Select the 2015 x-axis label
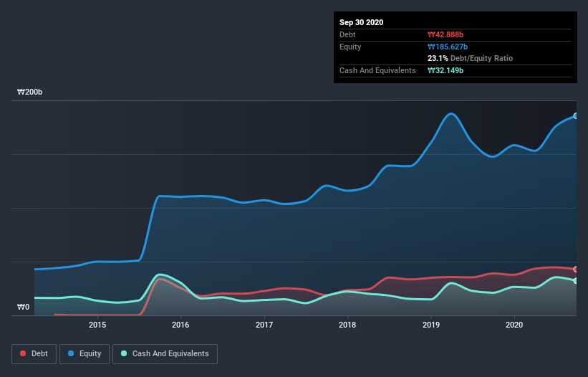The height and width of the screenshot is (377, 588). click(x=97, y=325)
